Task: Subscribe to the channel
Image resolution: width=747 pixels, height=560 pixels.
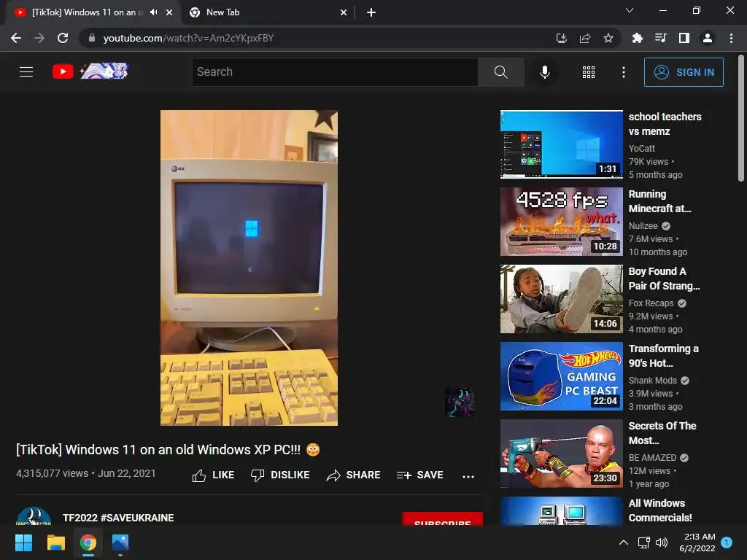Action: click(443, 519)
